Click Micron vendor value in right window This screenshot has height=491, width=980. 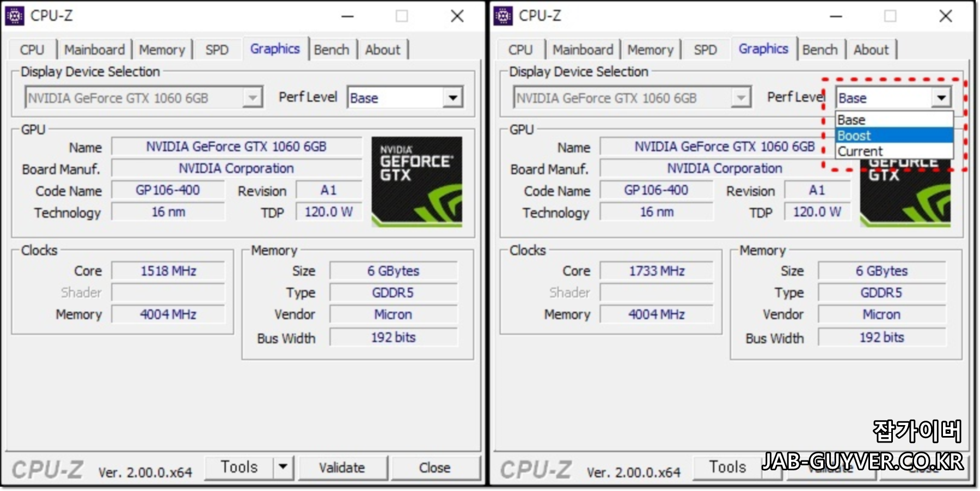point(881,314)
